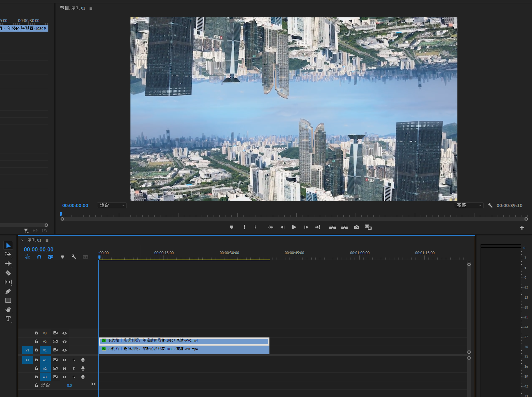Open the button editor plus icon

(x=522, y=228)
